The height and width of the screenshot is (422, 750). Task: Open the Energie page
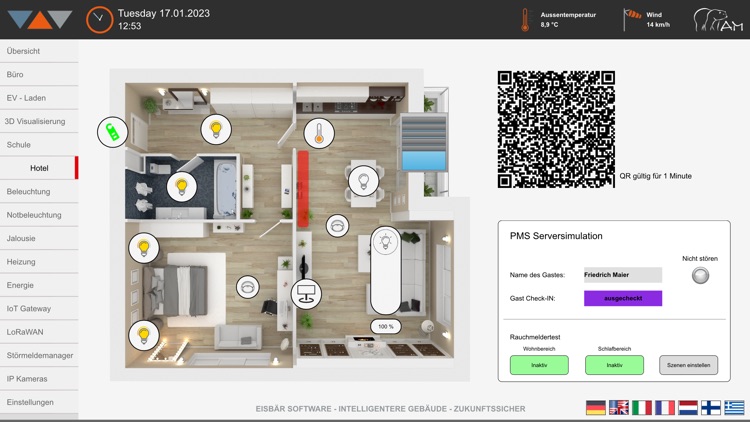[x=39, y=285]
